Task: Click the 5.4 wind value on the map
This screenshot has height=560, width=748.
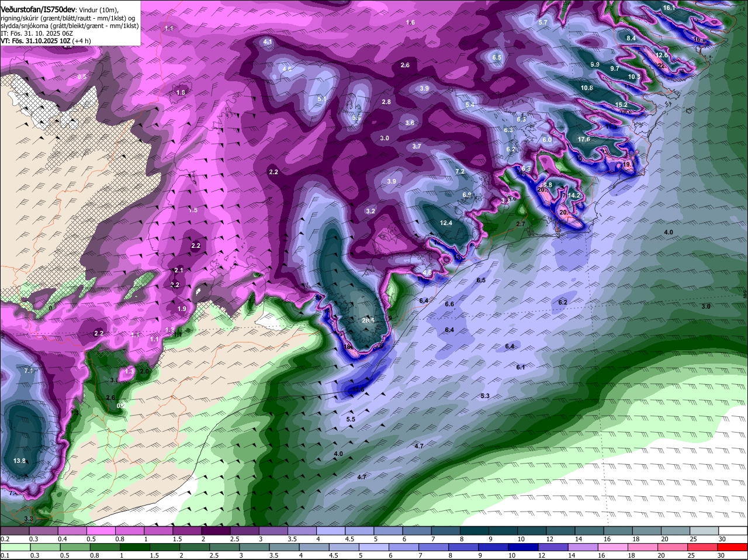Action: click(x=470, y=105)
